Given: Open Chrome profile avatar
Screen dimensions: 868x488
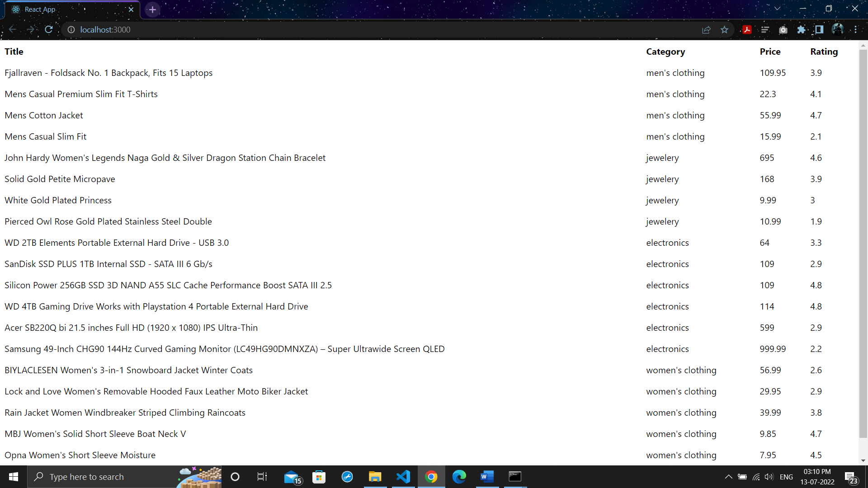Looking at the screenshot, I should coord(837,30).
